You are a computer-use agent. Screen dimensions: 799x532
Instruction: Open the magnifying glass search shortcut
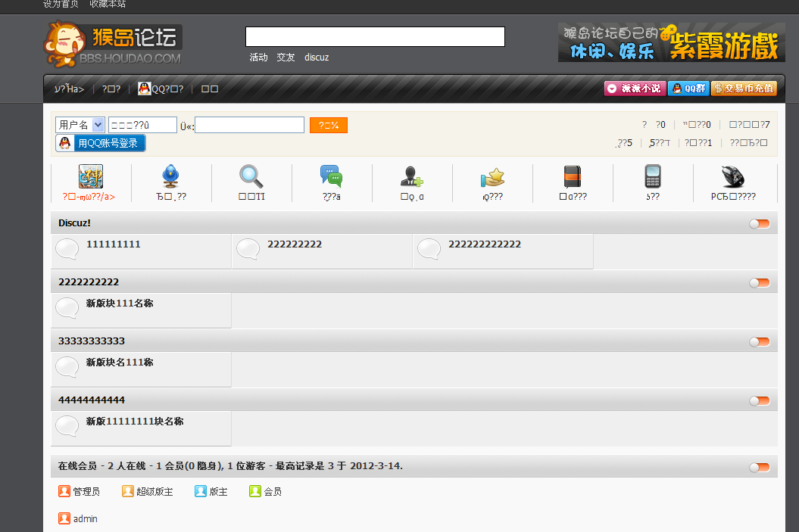click(251, 176)
